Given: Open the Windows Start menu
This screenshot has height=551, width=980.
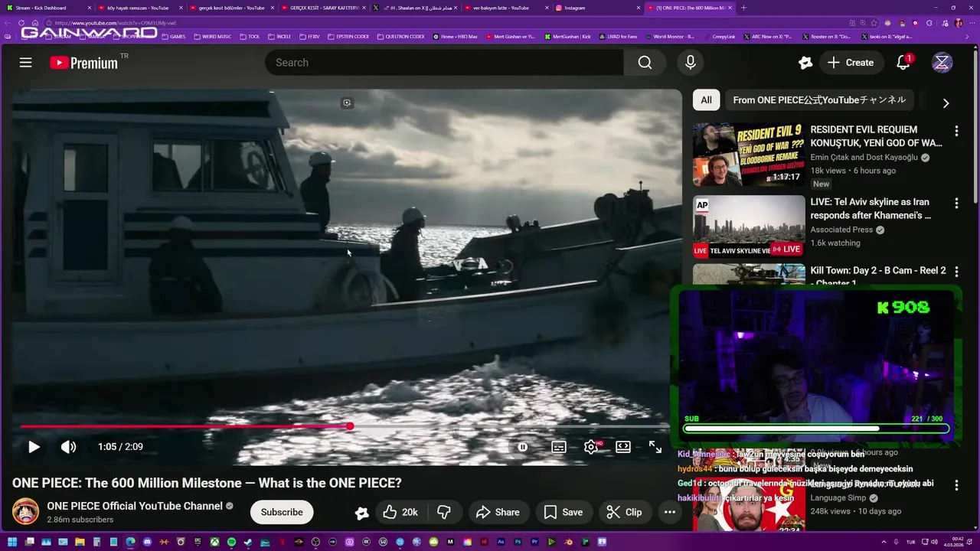Looking at the screenshot, I should 11,543.
